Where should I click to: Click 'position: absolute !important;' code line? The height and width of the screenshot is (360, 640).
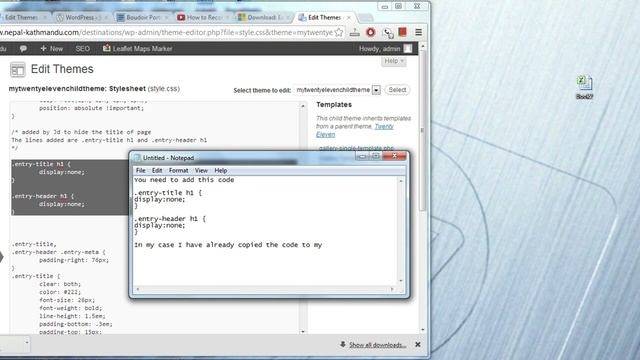91,108
